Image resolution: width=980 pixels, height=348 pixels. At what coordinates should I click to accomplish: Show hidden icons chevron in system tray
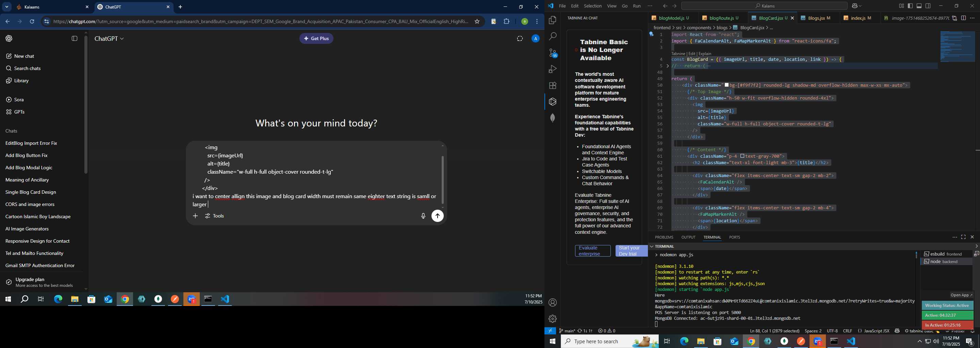click(x=919, y=342)
